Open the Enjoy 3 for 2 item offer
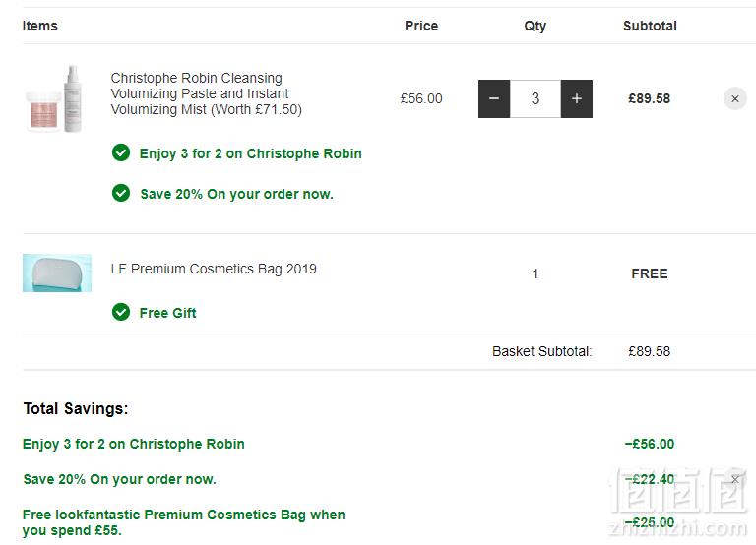This screenshot has height=545, width=756. click(x=250, y=153)
